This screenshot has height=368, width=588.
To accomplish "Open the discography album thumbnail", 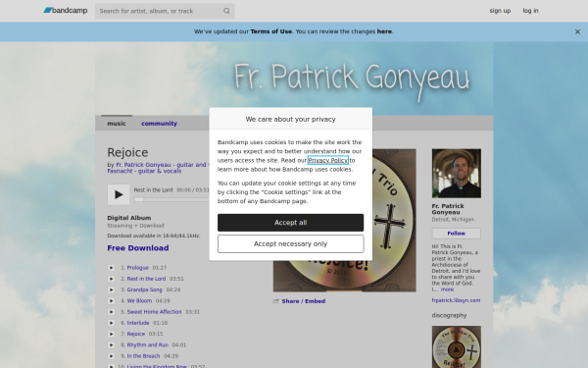I will click(x=457, y=346).
